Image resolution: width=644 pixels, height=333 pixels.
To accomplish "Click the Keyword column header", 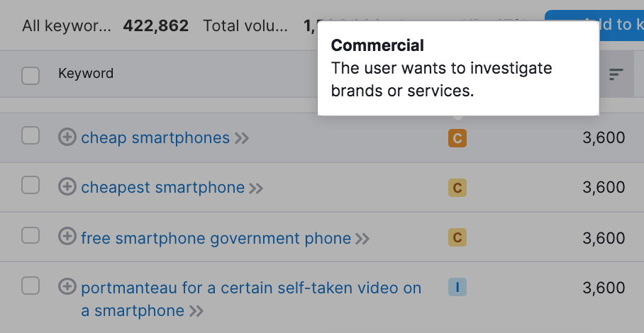I will pyautogui.click(x=86, y=74).
